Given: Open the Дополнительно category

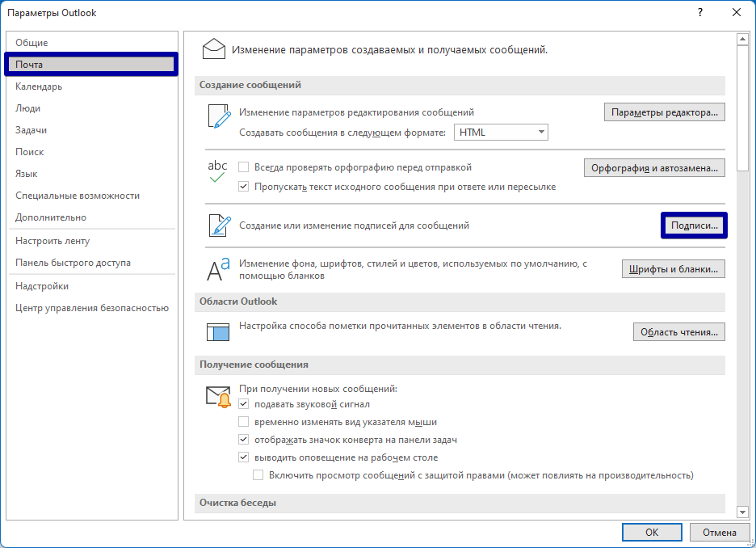Looking at the screenshot, I should 91,217.
